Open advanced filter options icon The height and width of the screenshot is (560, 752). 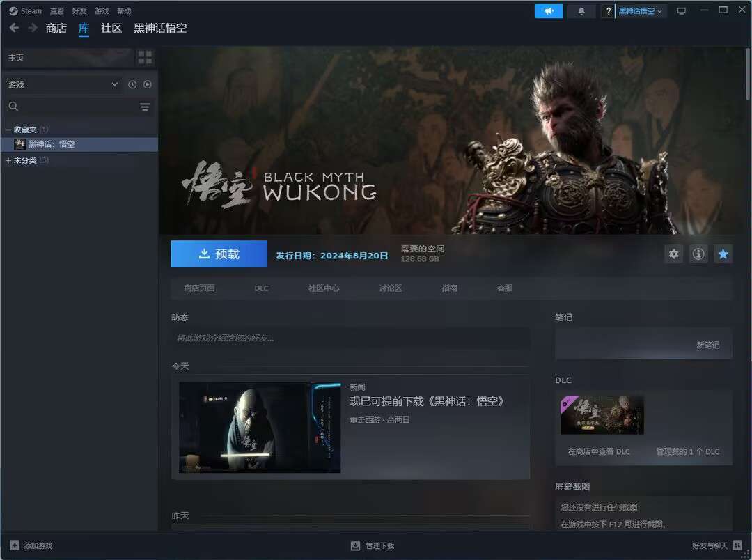[x=145, y=107]
